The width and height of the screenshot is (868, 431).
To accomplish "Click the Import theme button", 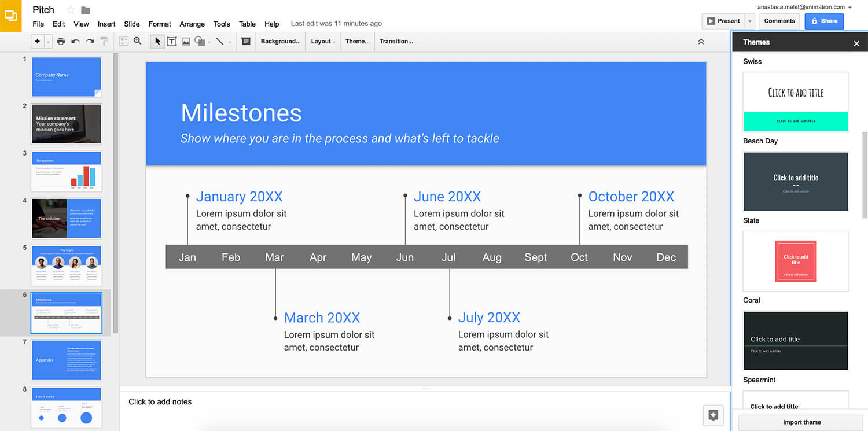I will pyautogui.click(x=801, y=422).
